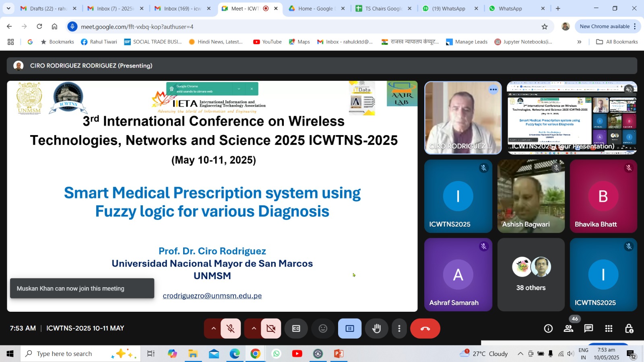Open more options three-dot menu
644x362 pixels.
click(399, 329)
